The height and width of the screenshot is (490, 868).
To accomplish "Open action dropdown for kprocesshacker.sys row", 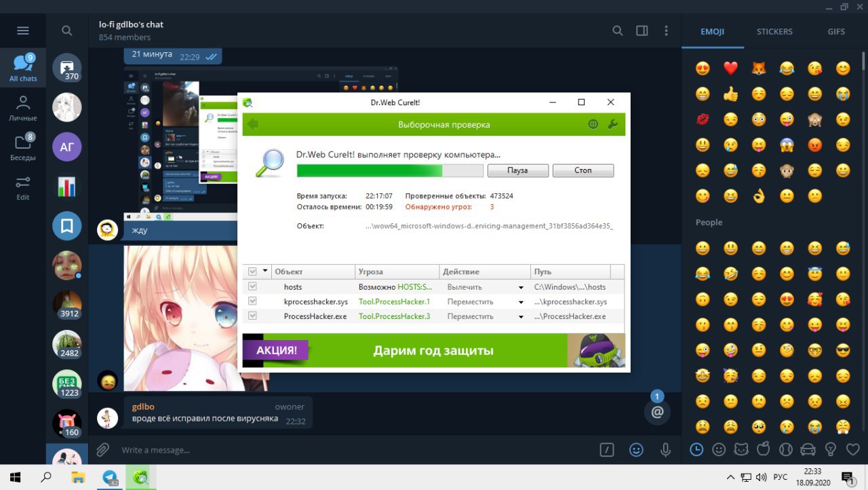I will 521,302.
